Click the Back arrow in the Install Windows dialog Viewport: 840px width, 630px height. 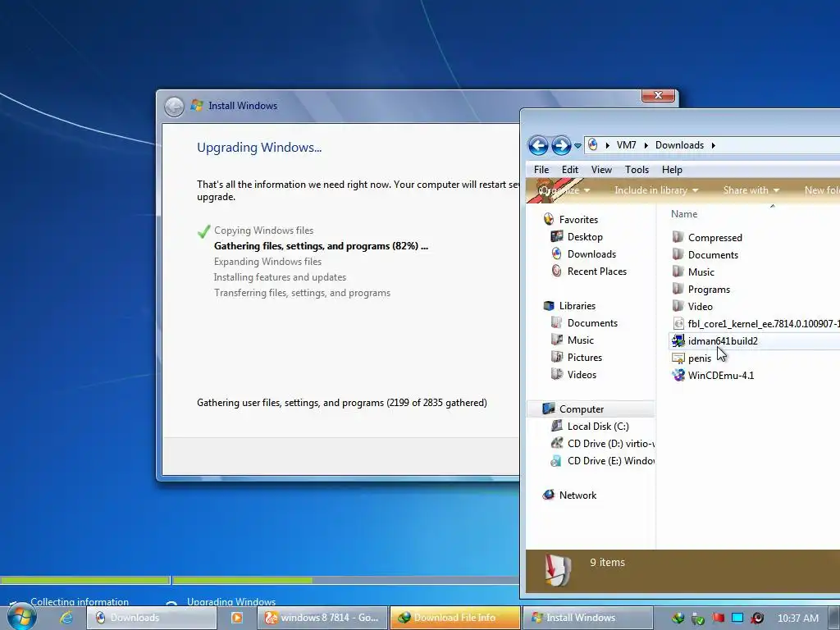click(x=174, y=106)
